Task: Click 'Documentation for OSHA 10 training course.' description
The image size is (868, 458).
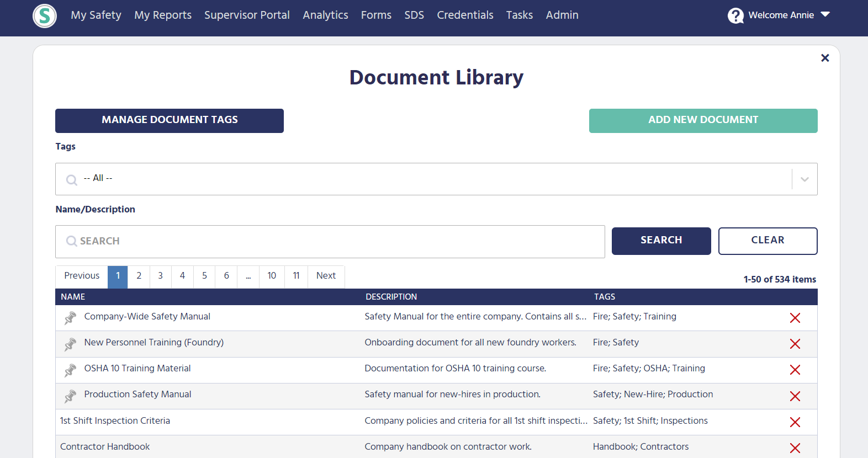Action: click(x=456, y=369)
